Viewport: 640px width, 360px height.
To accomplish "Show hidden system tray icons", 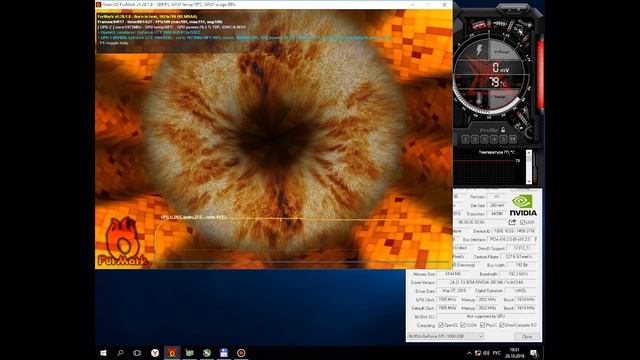I will pyautogui.click(x=469, y=353).
